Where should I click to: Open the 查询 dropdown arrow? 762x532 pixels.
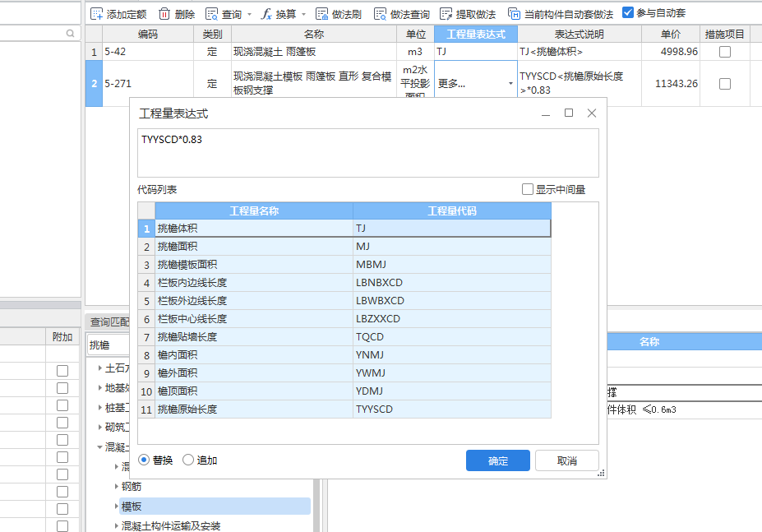249,15
